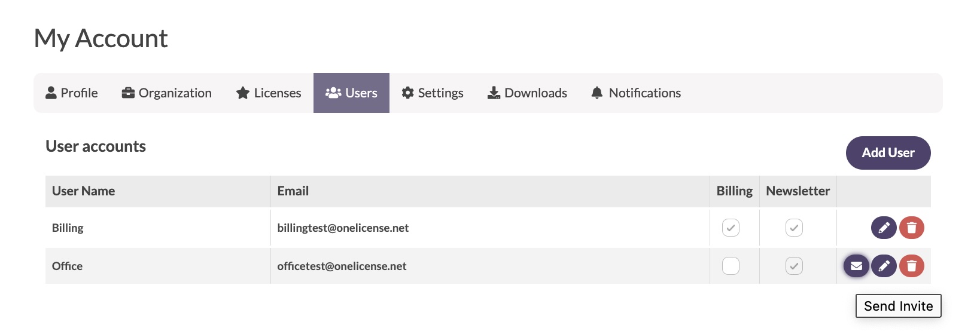
Task: Toggle Billing checkbox for Billing user
Action: point(731,228)
